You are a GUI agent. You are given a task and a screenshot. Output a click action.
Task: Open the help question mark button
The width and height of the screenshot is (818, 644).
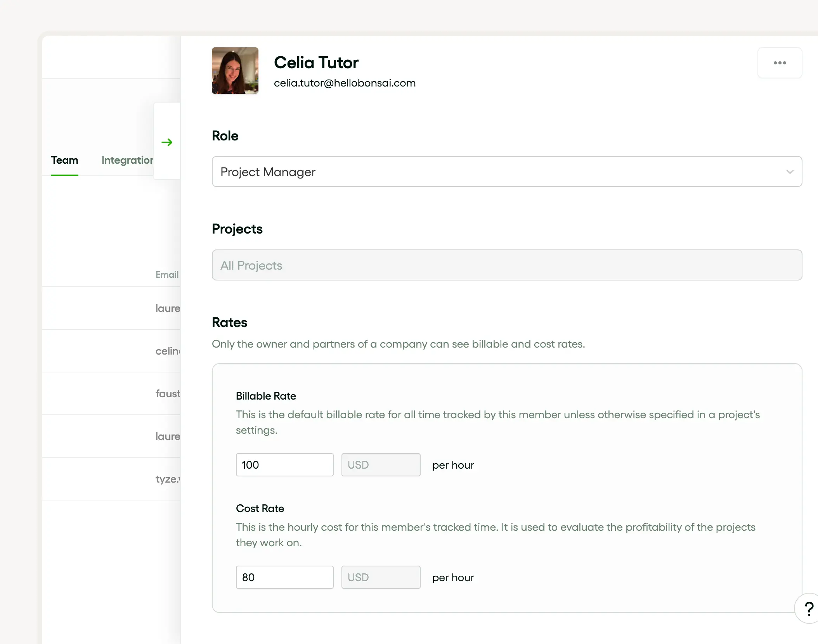tap(809, 608)
